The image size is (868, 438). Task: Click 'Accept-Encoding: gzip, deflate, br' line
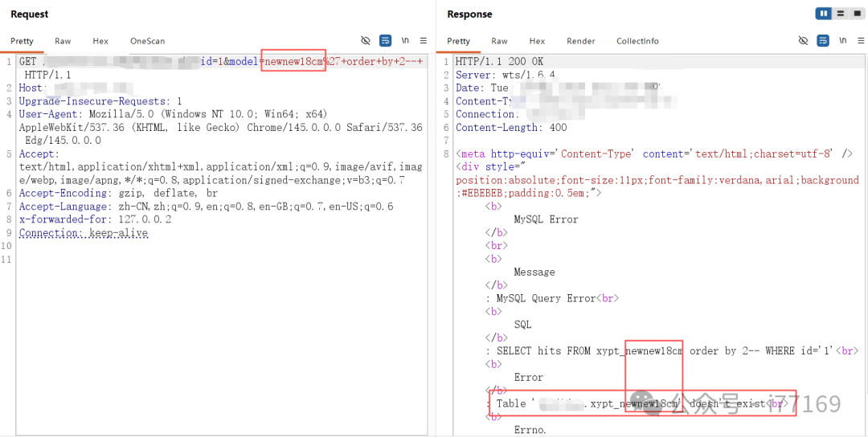(118, 193)
